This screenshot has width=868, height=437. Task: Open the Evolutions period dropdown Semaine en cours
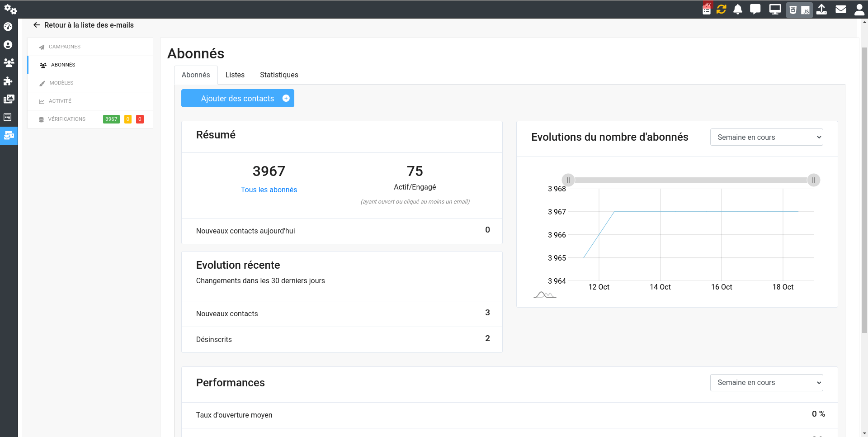[767, 137]
